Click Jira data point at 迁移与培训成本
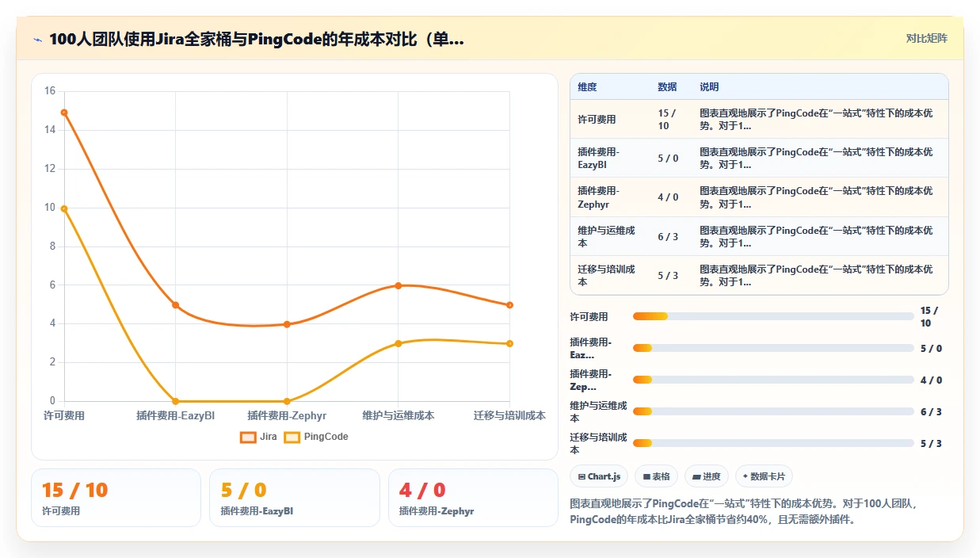This screenshot has width=980, height=558. coord(509,305)
